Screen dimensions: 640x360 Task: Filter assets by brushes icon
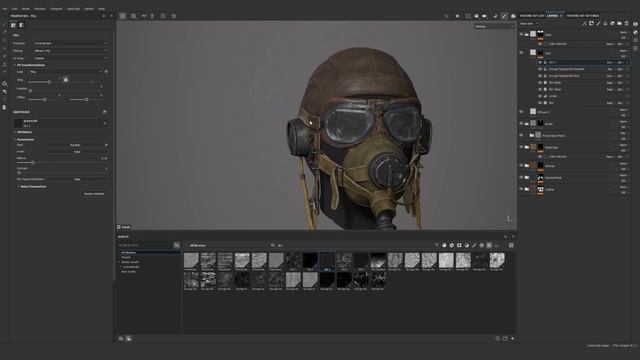click(x=474, y=245)
